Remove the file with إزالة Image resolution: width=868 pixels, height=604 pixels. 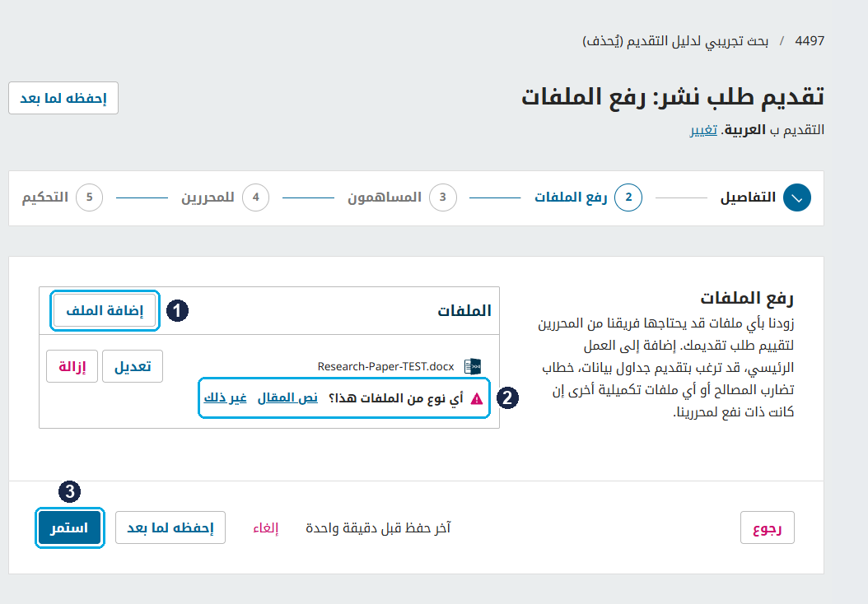click(x=72, y=366)
